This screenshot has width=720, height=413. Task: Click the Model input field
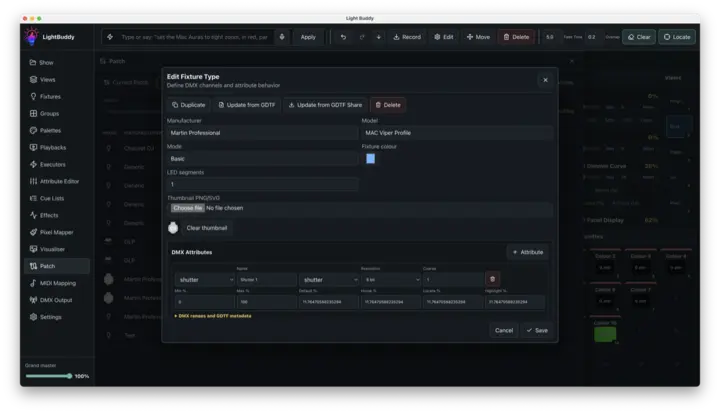coord(457,133)
